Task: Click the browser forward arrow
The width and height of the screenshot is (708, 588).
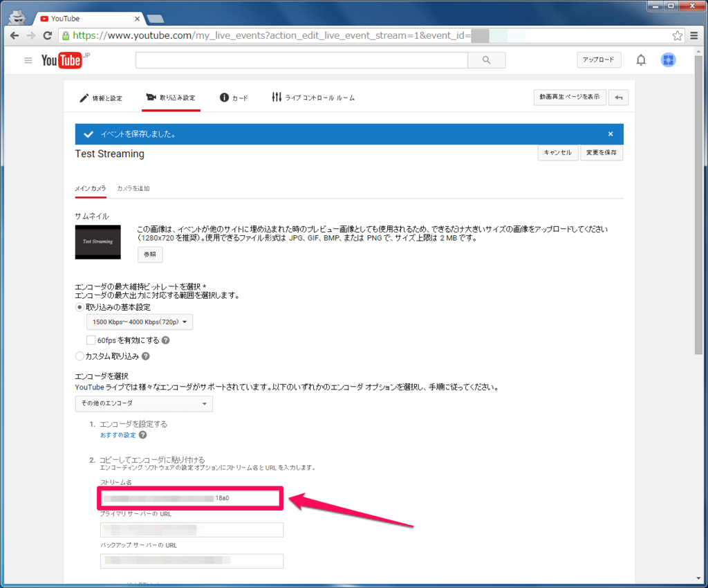Action: pyautogui.click(x=30, y=35)
